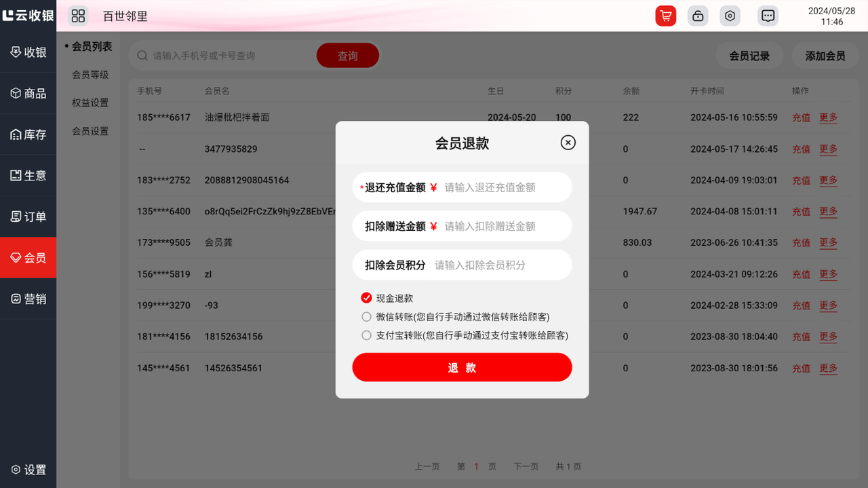Click the four-square app grid icon
This screenshot has width=868, height=488.
point(78,16)
